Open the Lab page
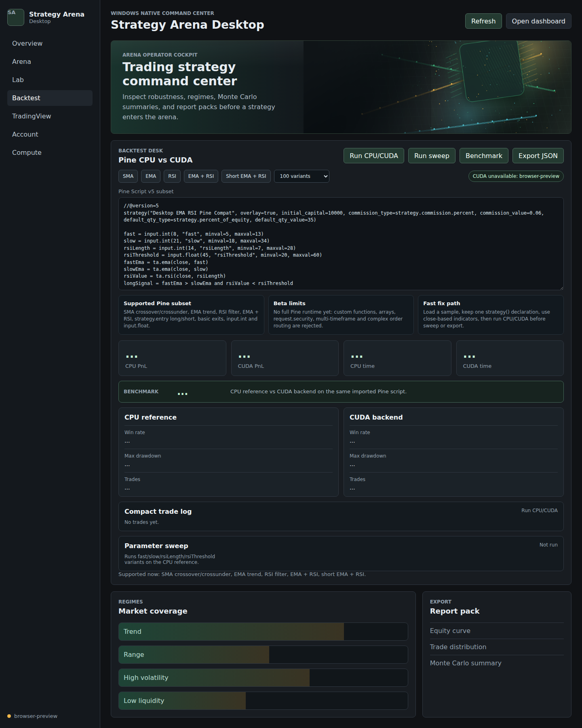This screenshot has height=728, width=582. coord(50,80)
